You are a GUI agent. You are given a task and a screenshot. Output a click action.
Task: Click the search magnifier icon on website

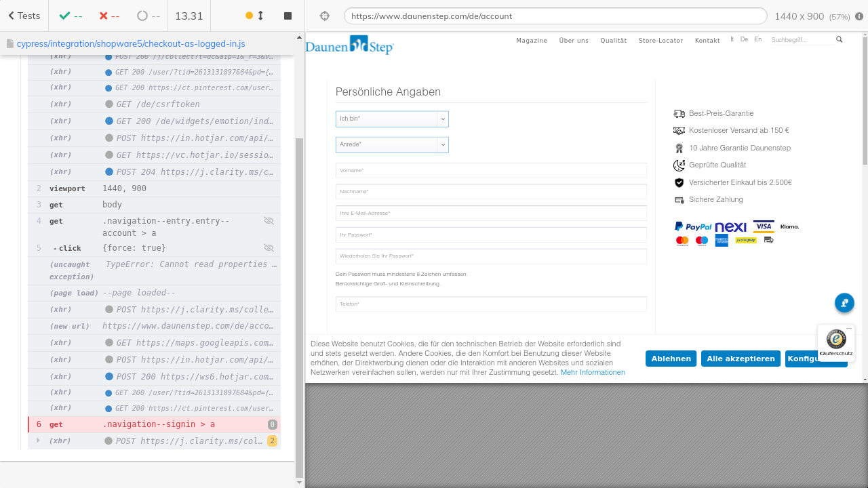pyautogui.click(x=839, y=40)
